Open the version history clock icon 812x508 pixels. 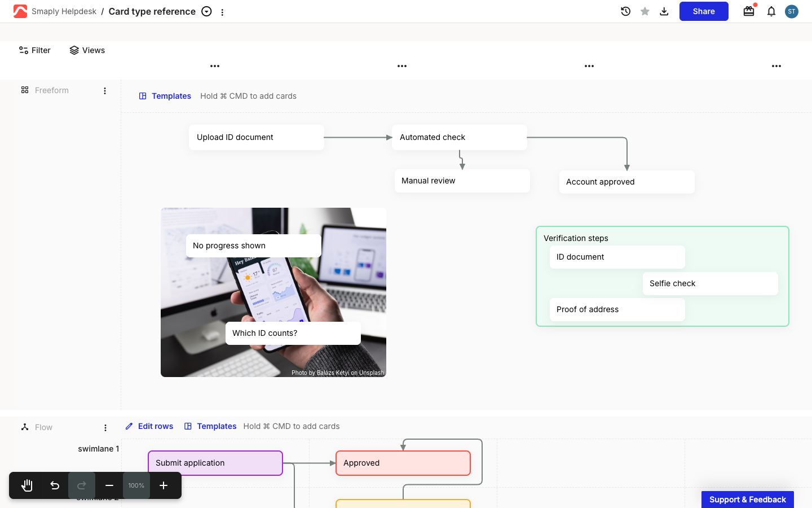625,11
